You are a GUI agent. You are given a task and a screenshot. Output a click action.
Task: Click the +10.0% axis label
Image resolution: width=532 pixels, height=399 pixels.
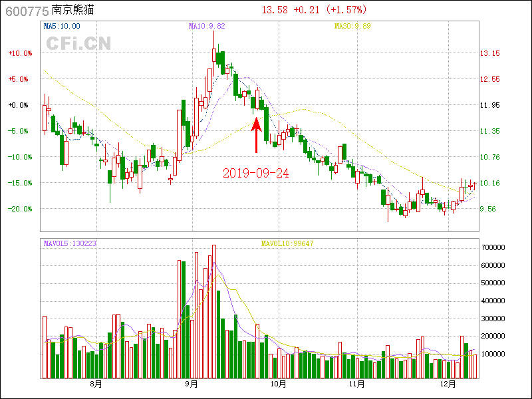21,53
